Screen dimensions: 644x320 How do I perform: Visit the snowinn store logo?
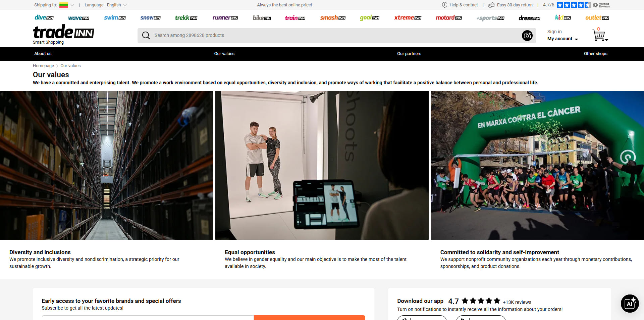(x=150, y=18)
